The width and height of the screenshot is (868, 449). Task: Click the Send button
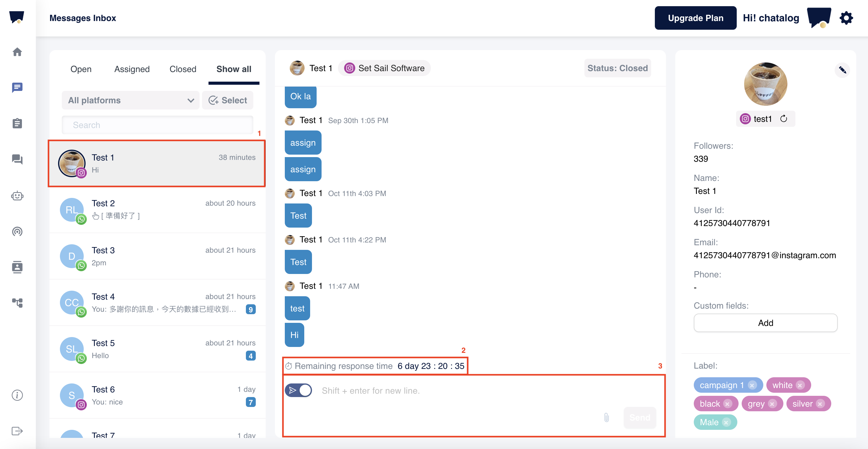(x=639, y=418)
